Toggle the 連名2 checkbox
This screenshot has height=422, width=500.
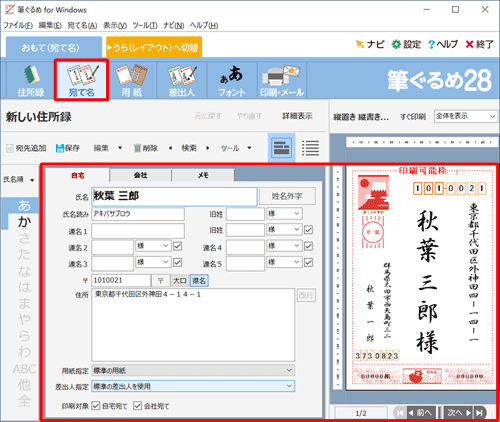178,246
